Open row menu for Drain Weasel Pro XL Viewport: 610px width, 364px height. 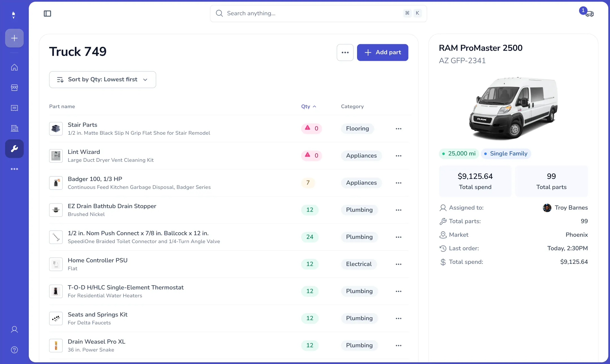[398, 345]
